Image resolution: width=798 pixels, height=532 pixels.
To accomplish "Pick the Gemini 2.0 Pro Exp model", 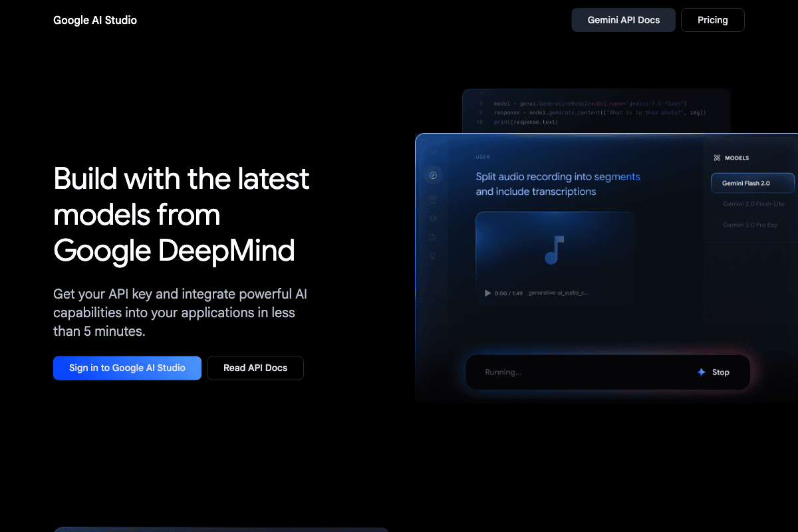I will [x=750, y=225].
